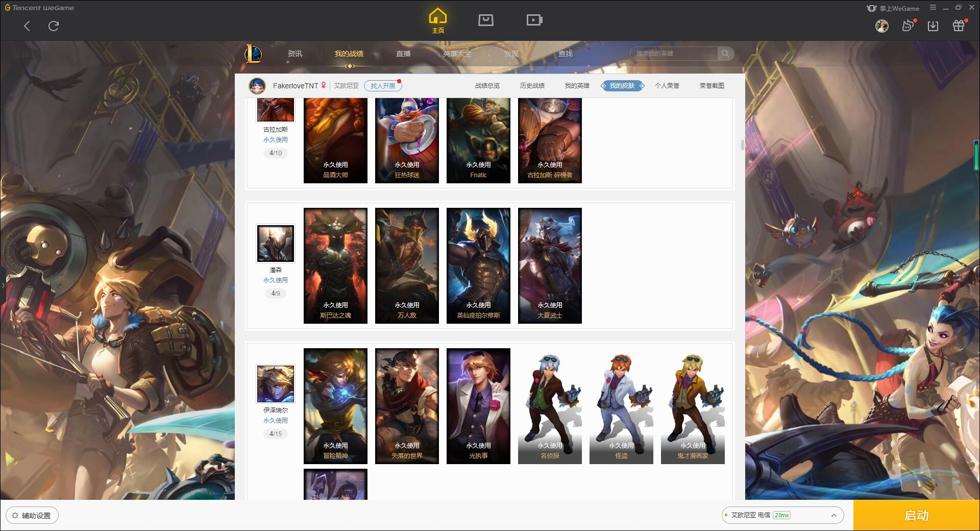
Task: Open 怪盗 chroma card
Action: [621, 406]
